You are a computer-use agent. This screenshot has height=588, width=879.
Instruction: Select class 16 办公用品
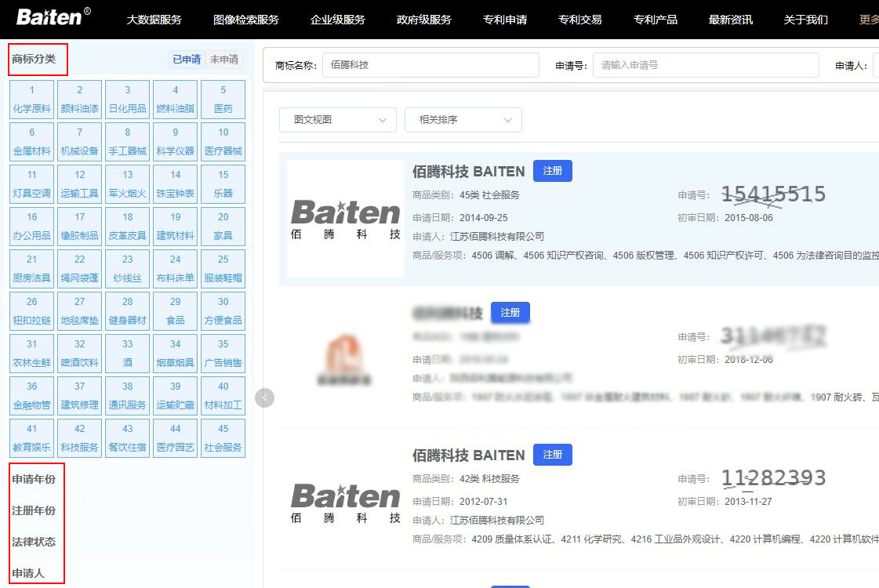[32, 227]
